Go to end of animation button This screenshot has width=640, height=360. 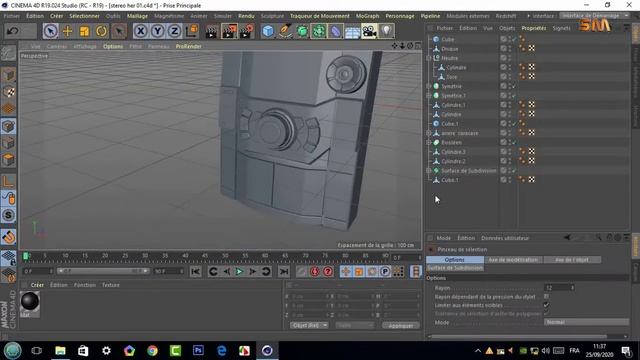(284, 271)
